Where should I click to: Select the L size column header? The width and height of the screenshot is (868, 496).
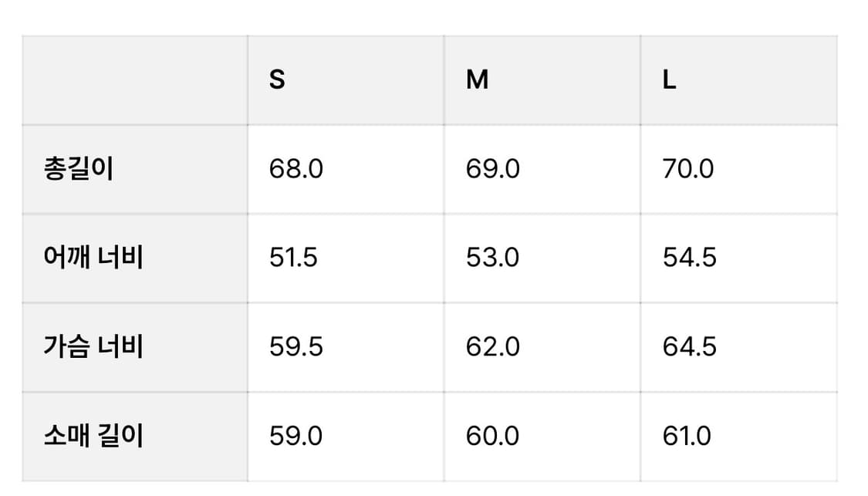click(x=739, y=80)
